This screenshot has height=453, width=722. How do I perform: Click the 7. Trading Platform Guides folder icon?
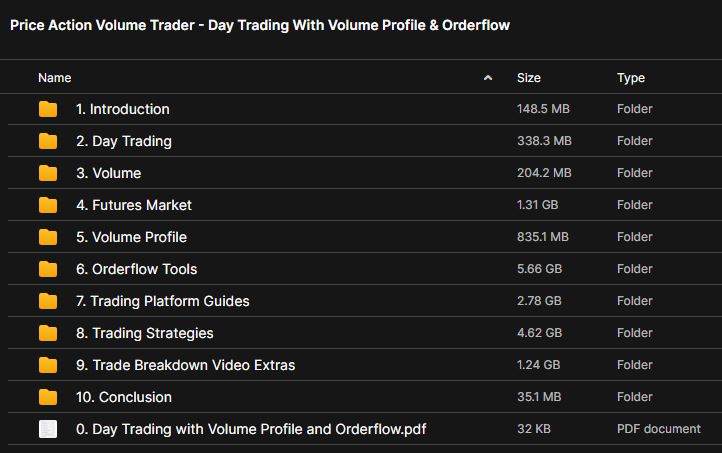[x=48, y=301]
